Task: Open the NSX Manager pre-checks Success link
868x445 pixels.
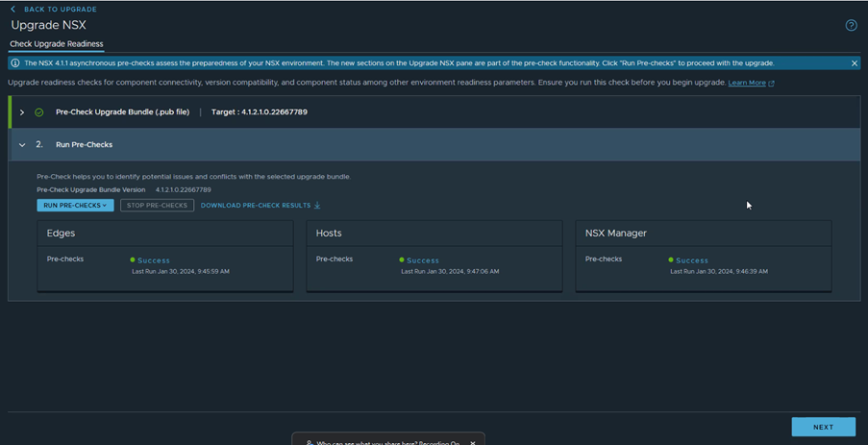Action: (692, 260)
